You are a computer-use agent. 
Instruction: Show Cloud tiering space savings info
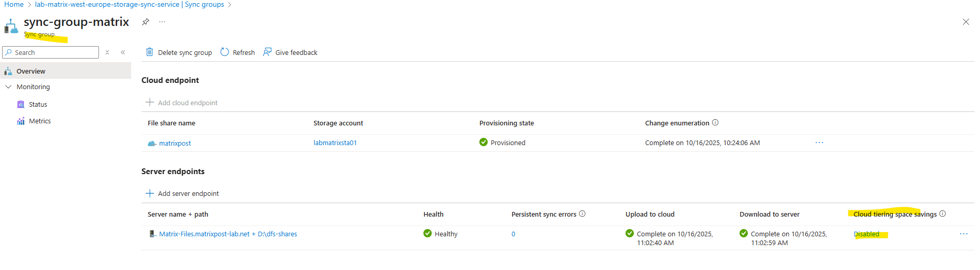point(943,214)
